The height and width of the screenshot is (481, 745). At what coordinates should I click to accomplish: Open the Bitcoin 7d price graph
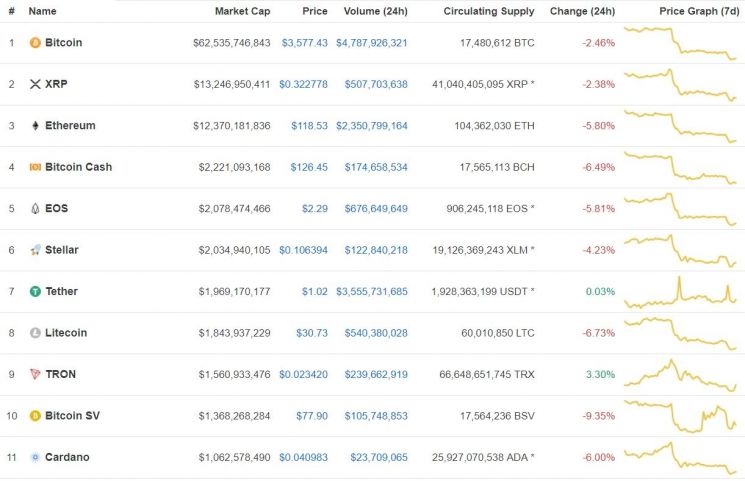[x=680, y=43]
